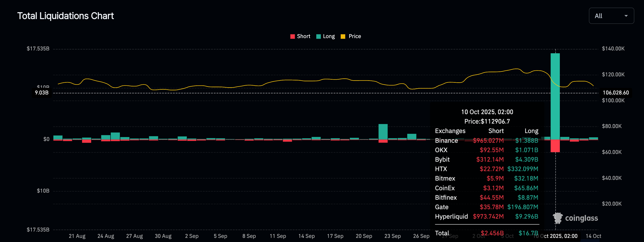Click the 21 Aug date axis label
This screenshot has width=644, height=242.
(x=77, y=236)
